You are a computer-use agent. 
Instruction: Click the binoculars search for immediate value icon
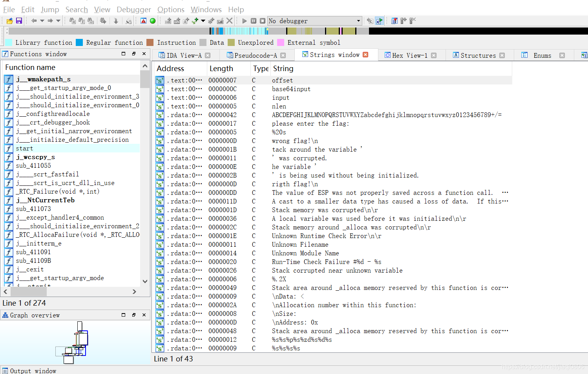73,21
